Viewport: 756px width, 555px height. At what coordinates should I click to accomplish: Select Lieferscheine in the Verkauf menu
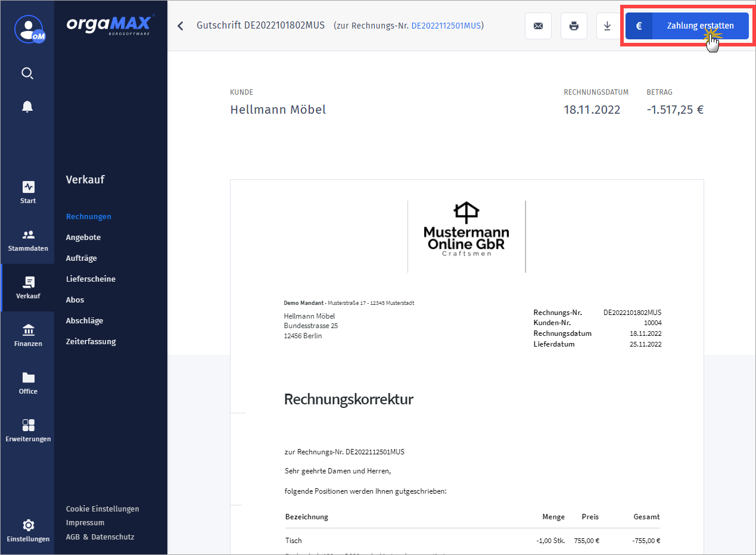pyautogui.click(x=91, y=279)
